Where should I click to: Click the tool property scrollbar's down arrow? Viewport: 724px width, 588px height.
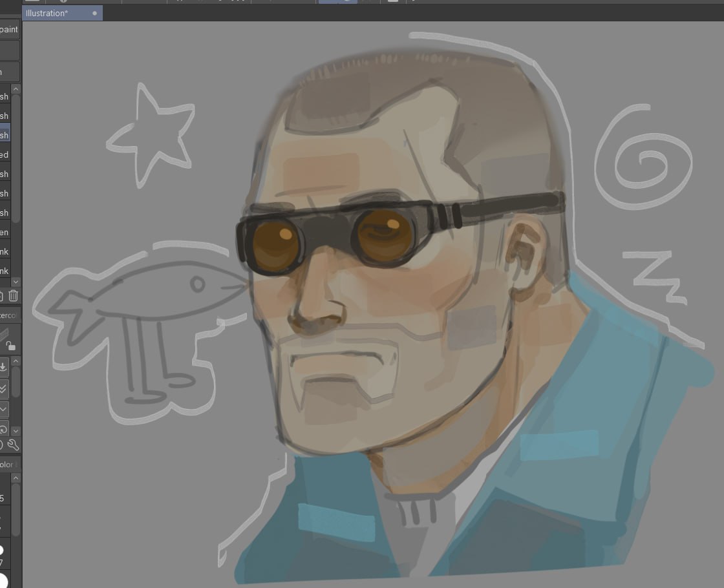pos(16,430)
